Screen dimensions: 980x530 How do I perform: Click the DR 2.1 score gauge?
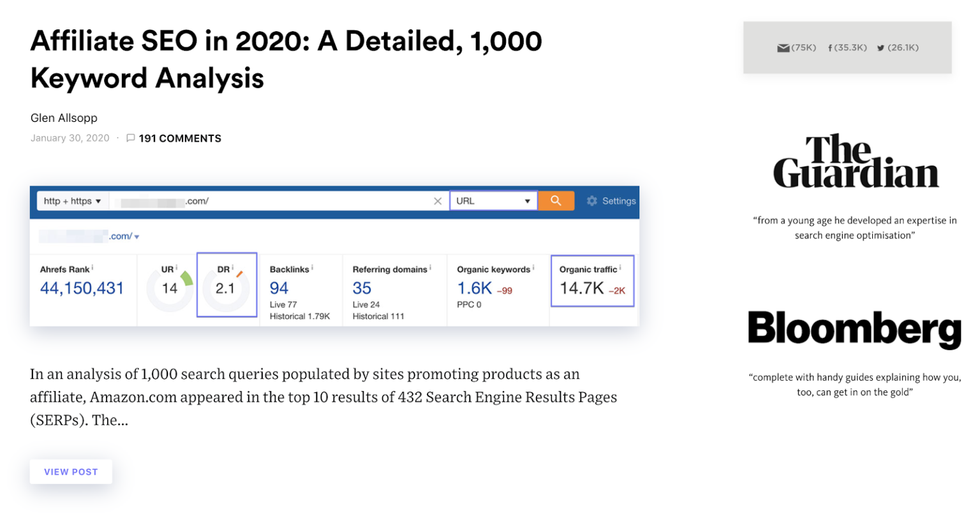(225, 289)
